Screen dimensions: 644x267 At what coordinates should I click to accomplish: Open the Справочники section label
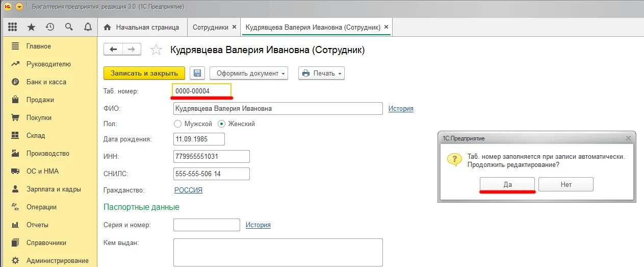pyautogui.click(x=46, y=242)
